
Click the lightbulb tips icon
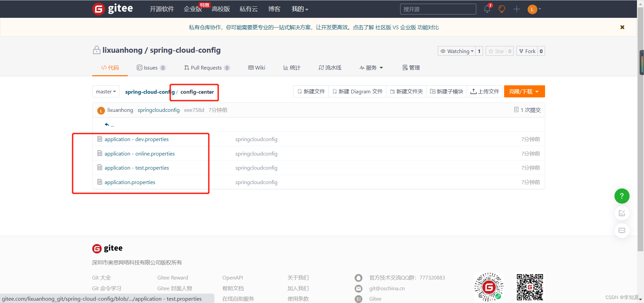coord(502,9)
